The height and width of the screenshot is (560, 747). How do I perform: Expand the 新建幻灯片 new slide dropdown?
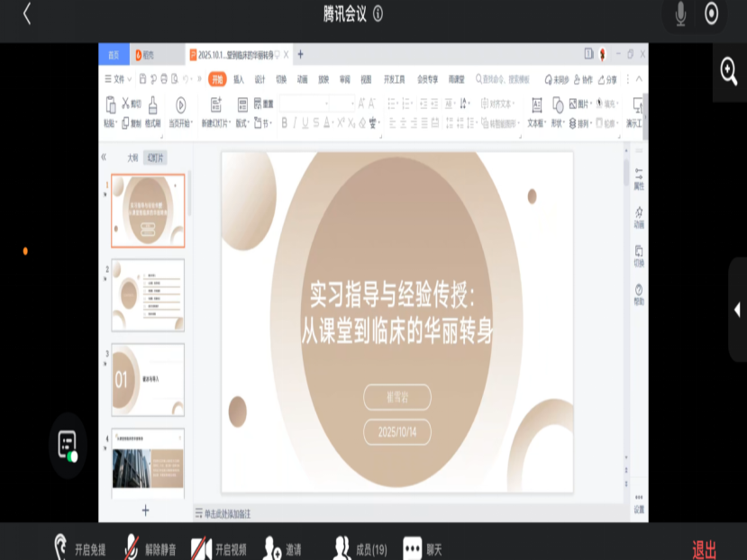[216, 123]
